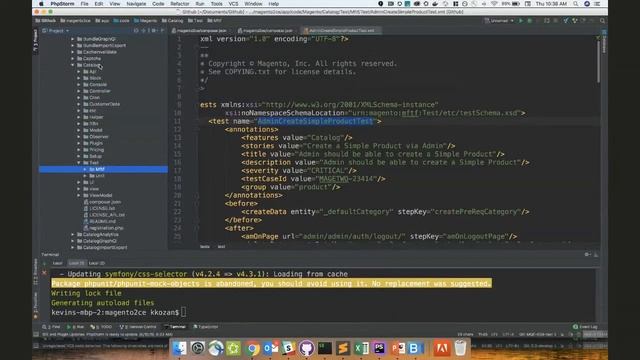Expand the Controller folder
Viewport: 640px width, 360px height.
79,91
